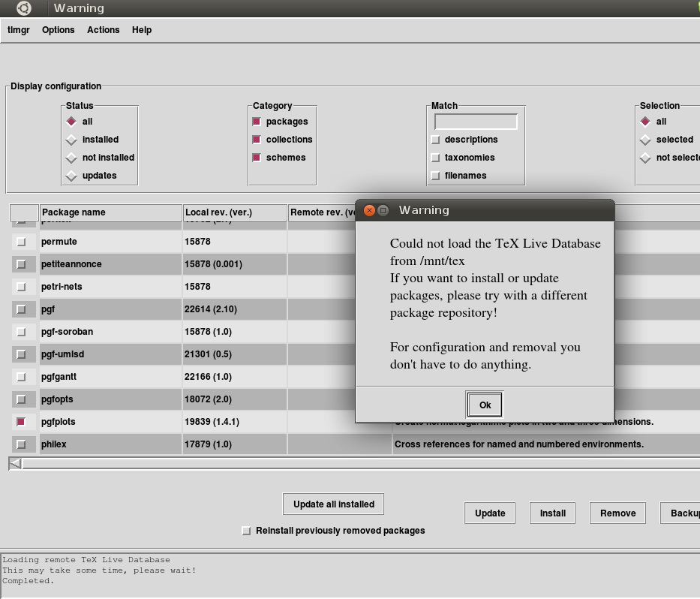700x599 pixels.
Task: Uncheck the pgfplots package checkbox
Action: [x=21, y=422]
